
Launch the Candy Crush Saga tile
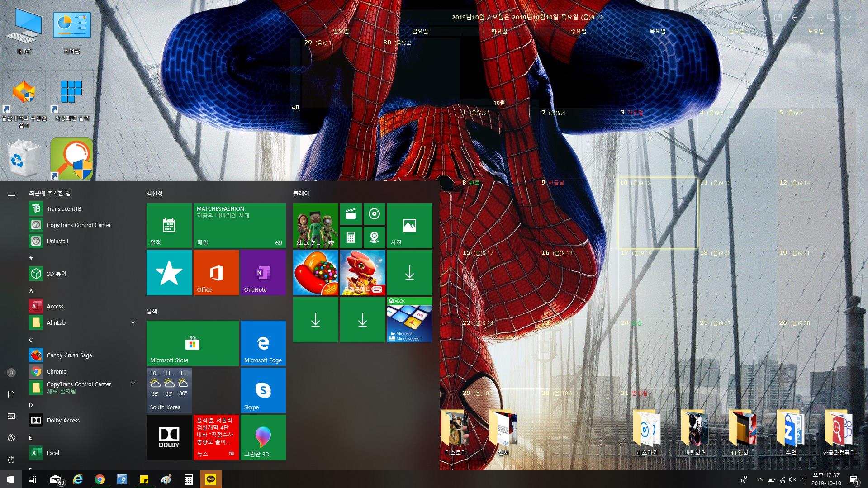pos(316,273)
